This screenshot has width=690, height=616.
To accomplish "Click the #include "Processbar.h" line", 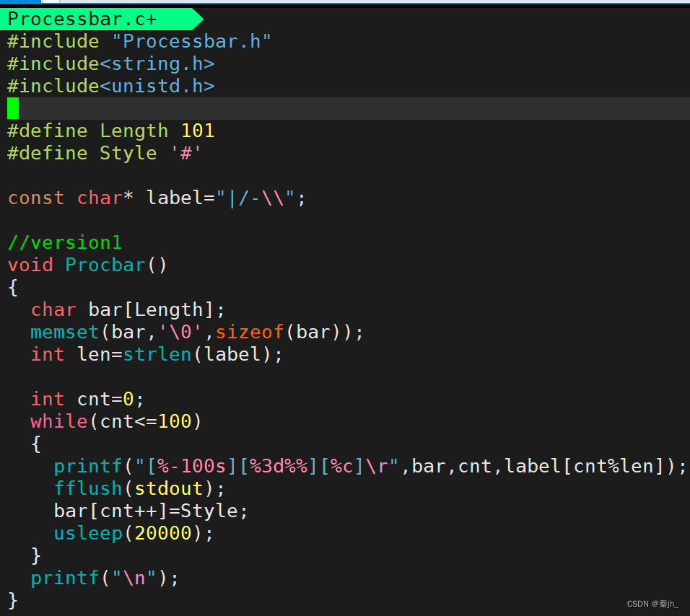I will coord(139,42).
